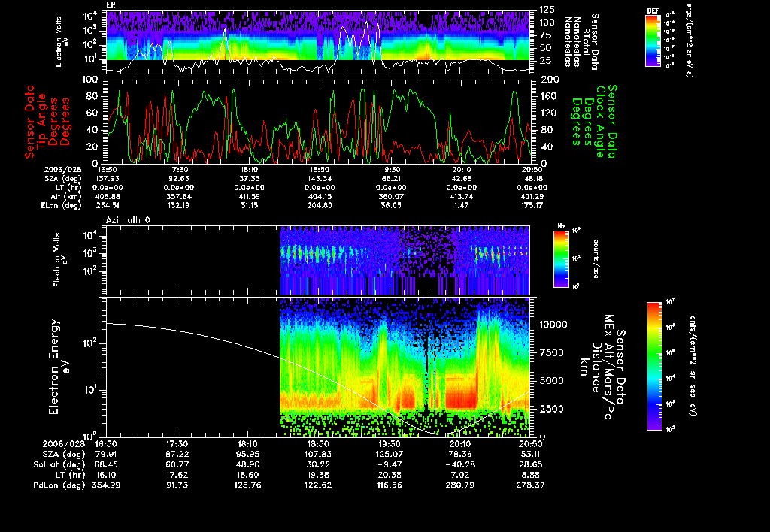Image resolution: width=770 pixels, height=532 pixels.
Task: Click the local time value 7.02
Action: [x=459, y=475]
